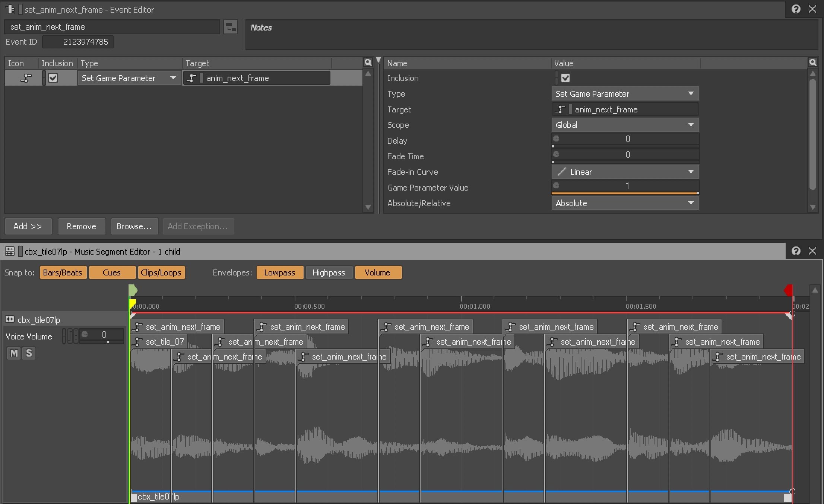Screen dimensions: 824x504
Task: Click the Add >> button
Action: pyautogui.click(x=28, y=226)
